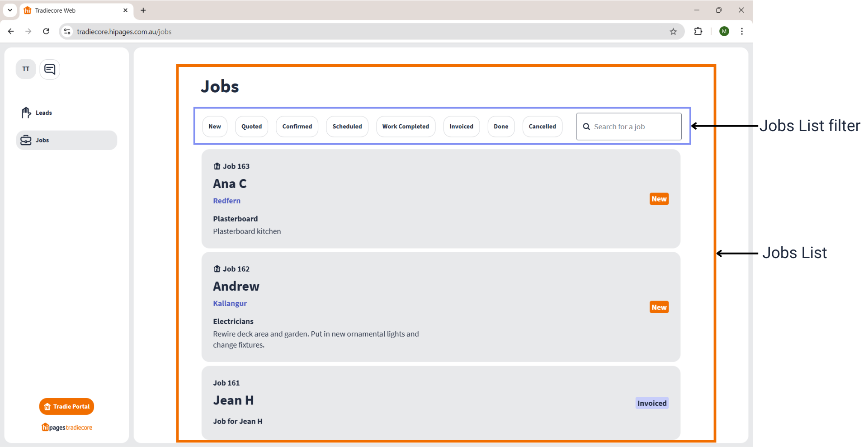Toggle the Confirmed filter chip
This screenshot has height=447, width=868.
(x=297, y=127)
